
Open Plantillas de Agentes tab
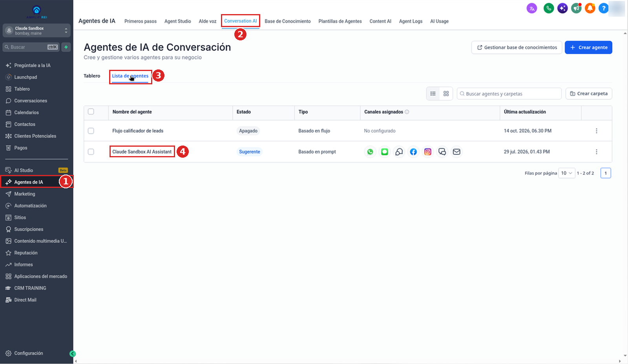tap(340, 21)
